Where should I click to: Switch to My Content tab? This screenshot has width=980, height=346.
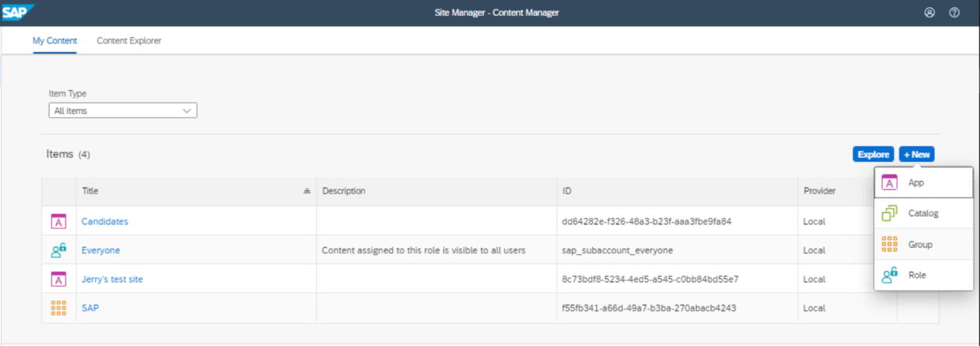tap(55, 40)
